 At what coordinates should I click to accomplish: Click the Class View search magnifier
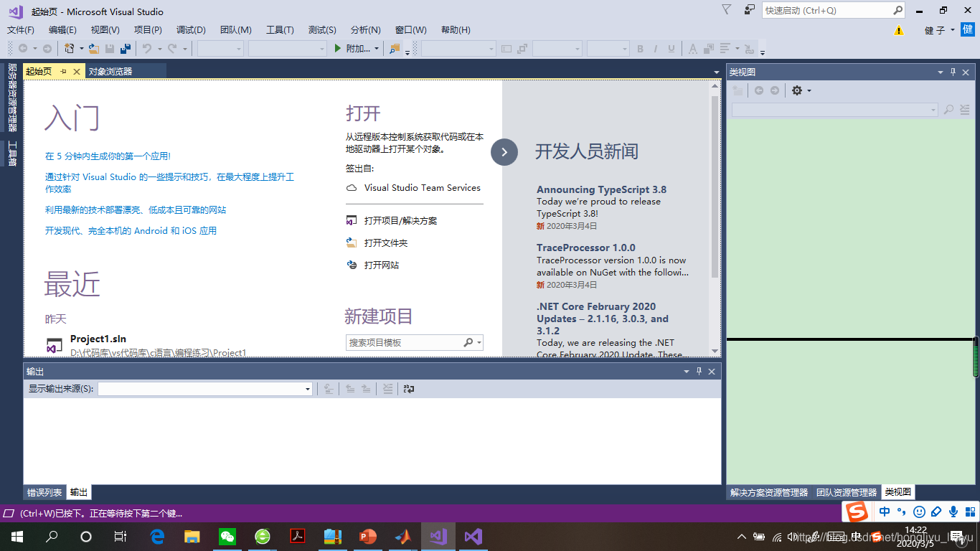948,110
